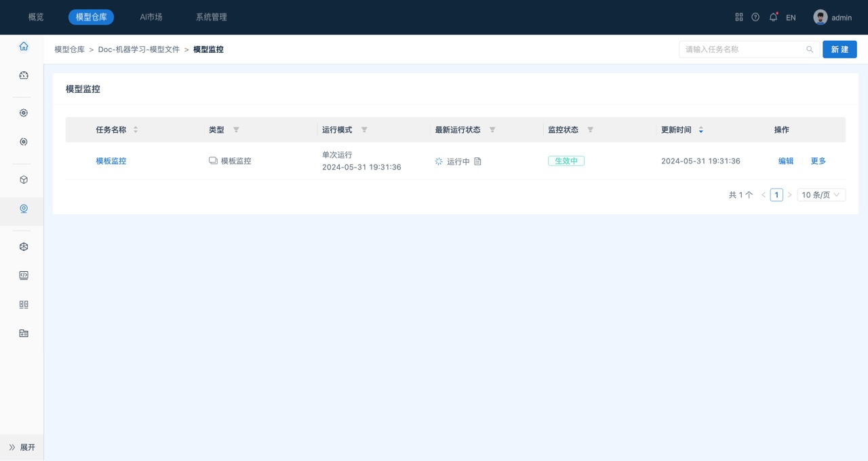Open the help question mark icon

point(755,17)
